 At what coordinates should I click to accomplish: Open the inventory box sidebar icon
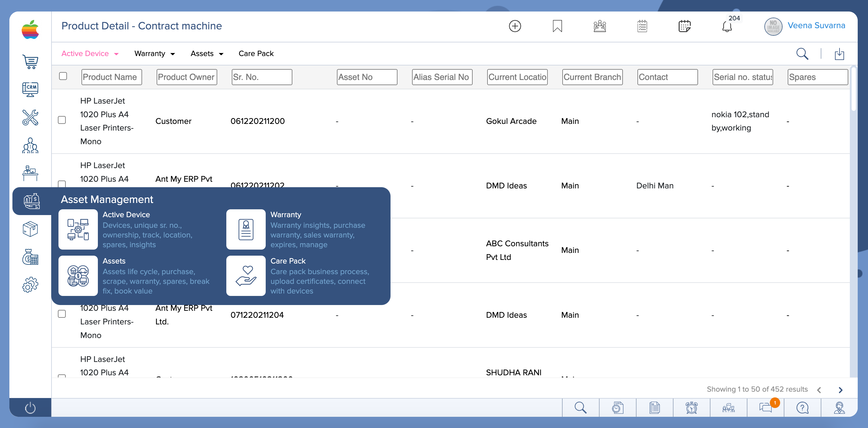30,229
